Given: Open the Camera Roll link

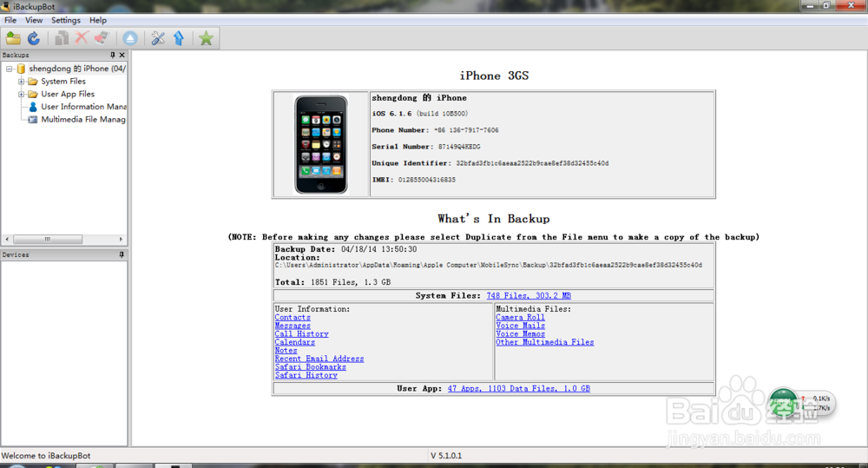Looking at the screenshot, I should point(520,317).
